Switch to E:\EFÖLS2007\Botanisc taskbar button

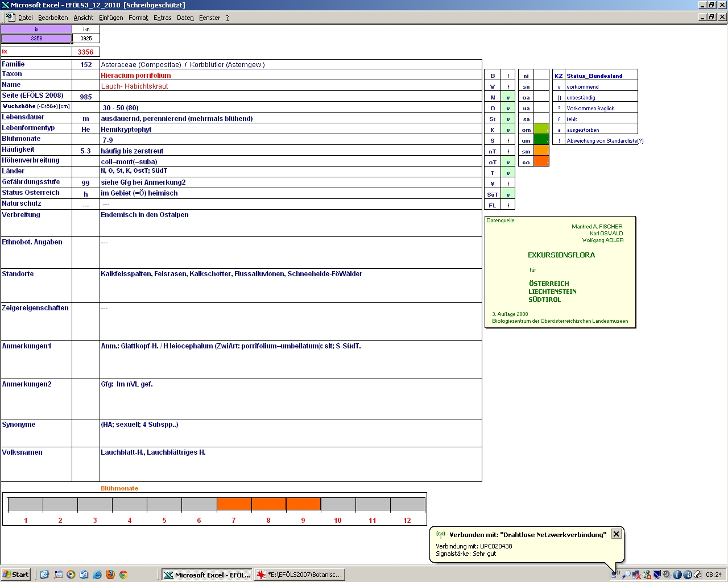point(300,575)
